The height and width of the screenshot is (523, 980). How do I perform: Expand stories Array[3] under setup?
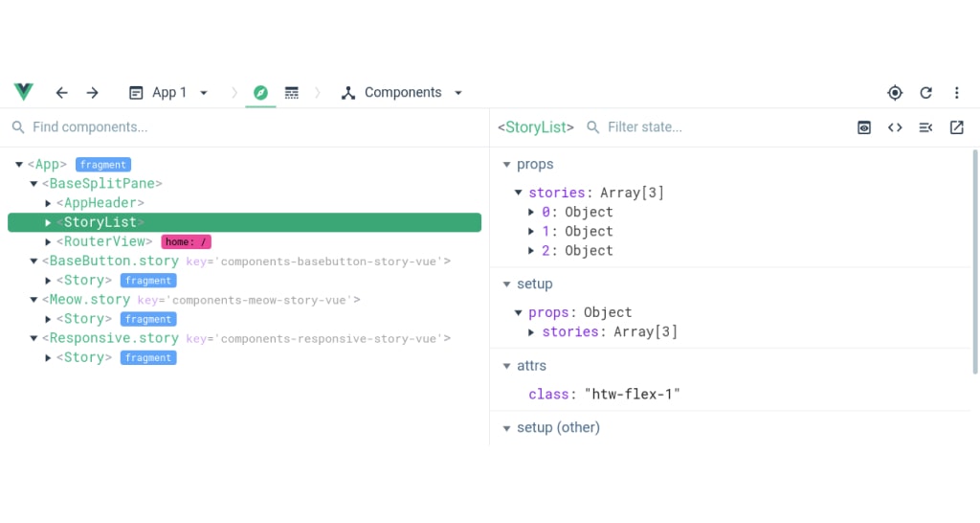(x=531, y=332)
